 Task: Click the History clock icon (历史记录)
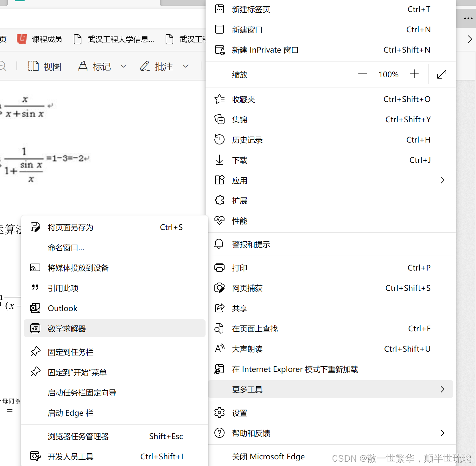click(219, 140)
